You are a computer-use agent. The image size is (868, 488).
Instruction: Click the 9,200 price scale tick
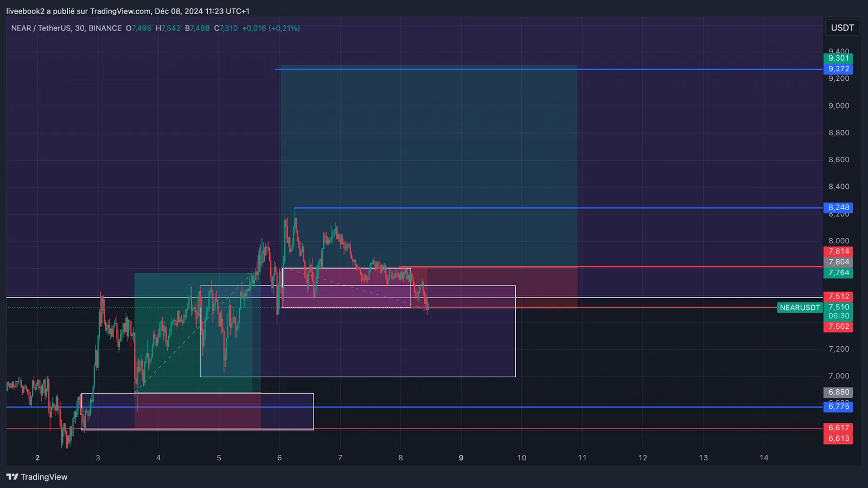click(x=839, y=79)
